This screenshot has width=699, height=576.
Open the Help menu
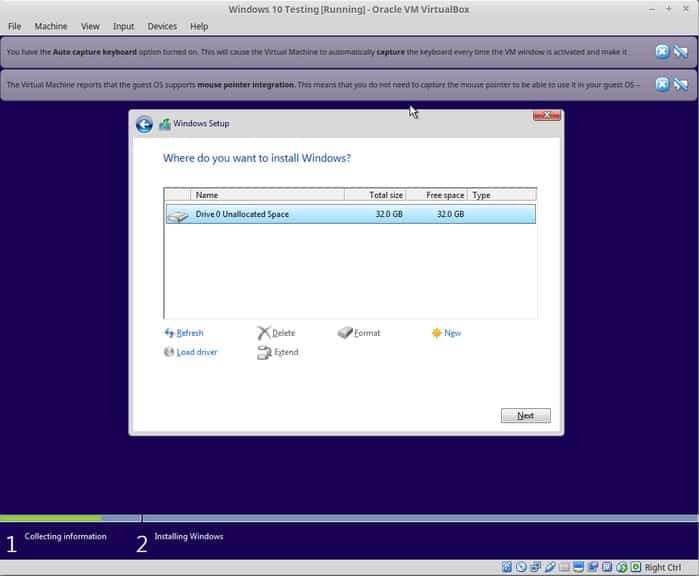click(199, 26)
